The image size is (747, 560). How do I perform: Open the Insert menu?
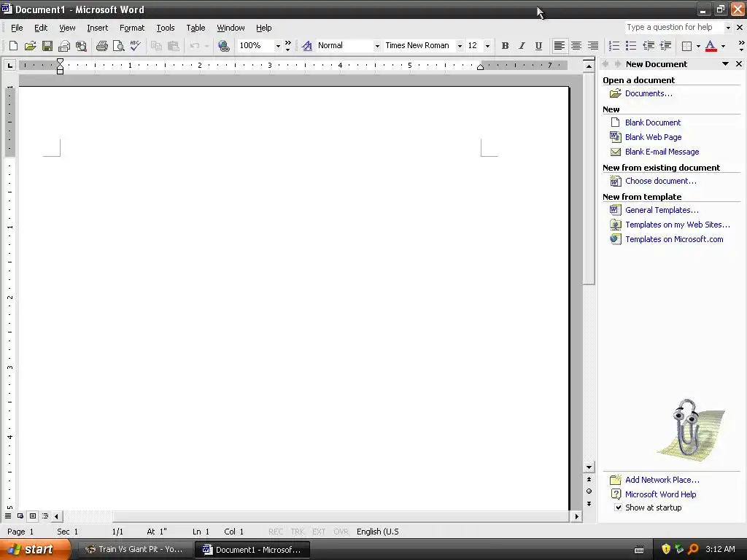pyautogui.click(x=97, y=28)
